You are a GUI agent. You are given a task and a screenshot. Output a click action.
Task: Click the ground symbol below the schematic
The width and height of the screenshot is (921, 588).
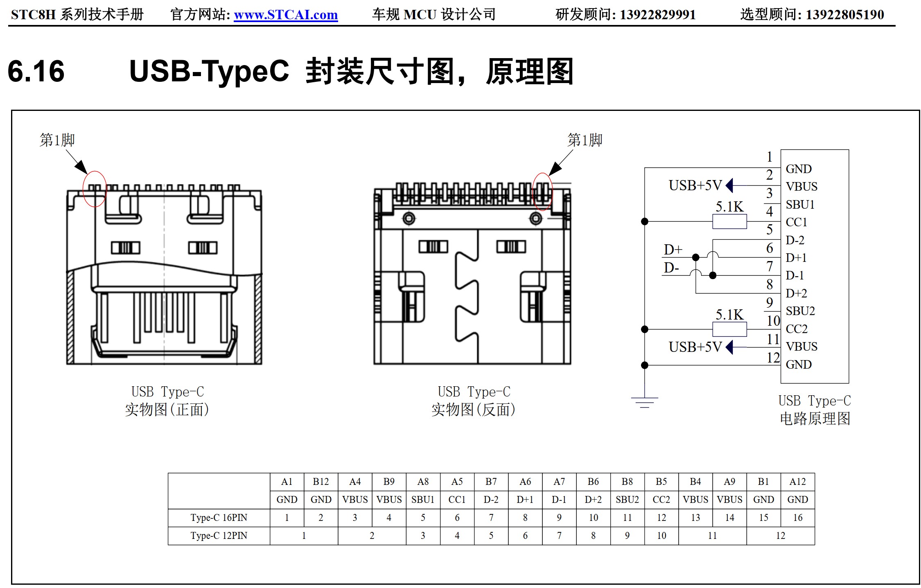(x=645, y=403)
